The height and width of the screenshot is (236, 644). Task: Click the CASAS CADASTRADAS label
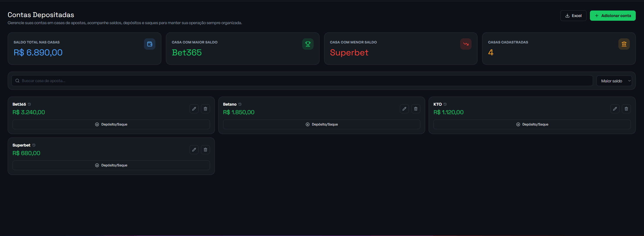coord(508,42)
